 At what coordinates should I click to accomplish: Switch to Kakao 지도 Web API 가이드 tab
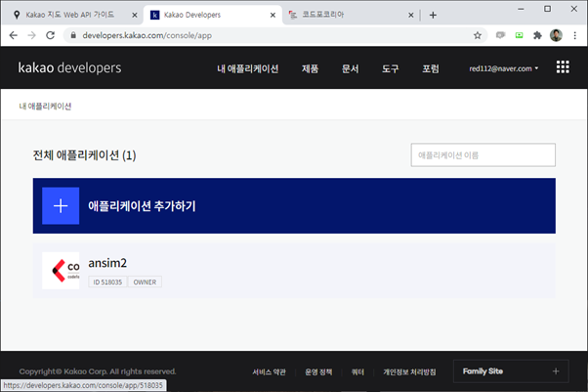[69, 15]
